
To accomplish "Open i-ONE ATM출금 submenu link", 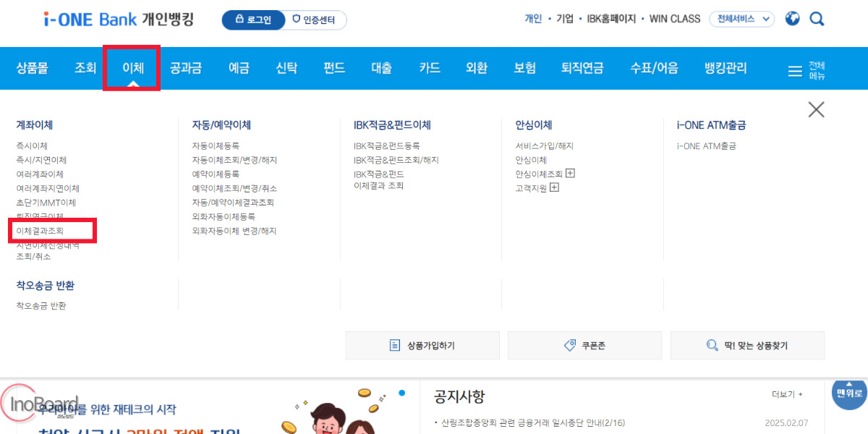I will pos(707,146).
